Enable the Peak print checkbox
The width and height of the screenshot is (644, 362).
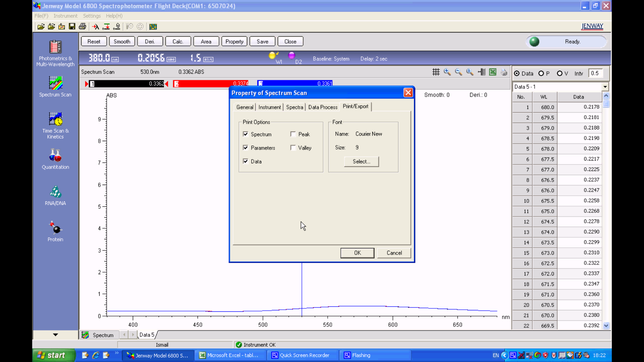click(293, 134)
